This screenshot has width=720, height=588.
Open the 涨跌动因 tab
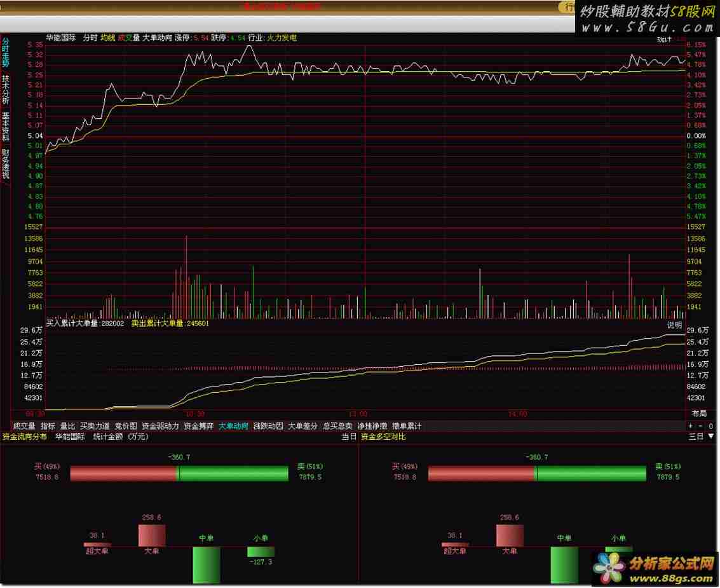tap(268, 426)
